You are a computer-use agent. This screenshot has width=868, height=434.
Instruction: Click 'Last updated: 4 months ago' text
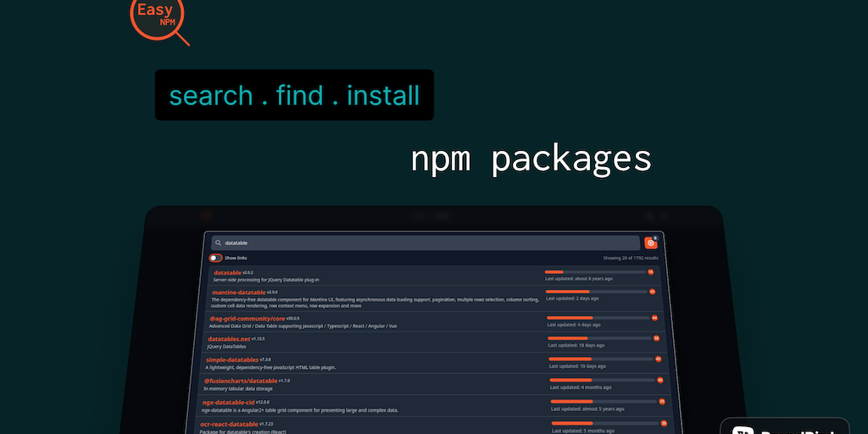[x=581, y=387]
